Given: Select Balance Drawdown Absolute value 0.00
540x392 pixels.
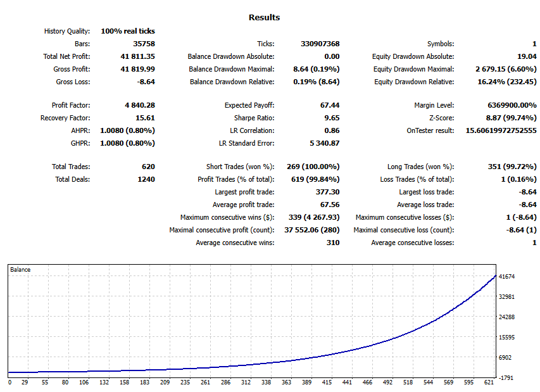Looking at the screenshot, I should pos(332,56).
